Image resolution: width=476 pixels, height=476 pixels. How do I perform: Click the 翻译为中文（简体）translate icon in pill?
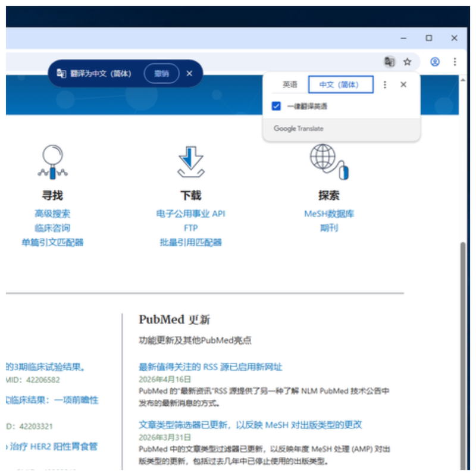(61, 73)
